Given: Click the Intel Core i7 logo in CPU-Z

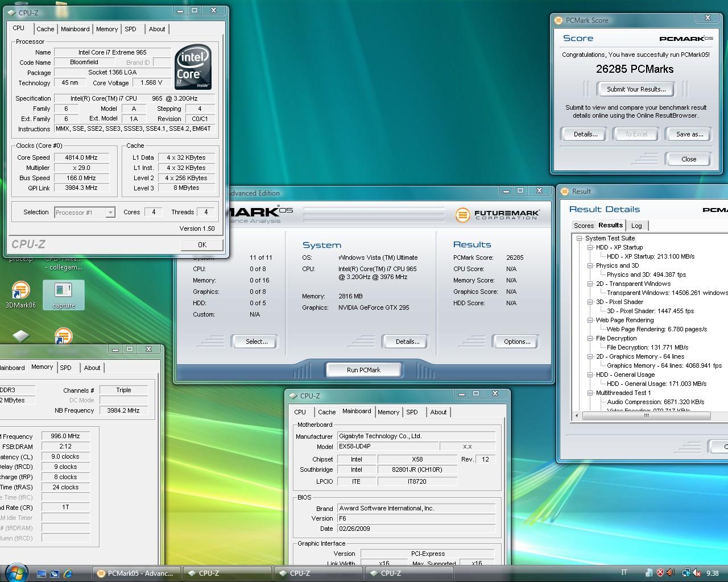Looking at the screenshot, I should pyautogui.click(x=193, y=68).
